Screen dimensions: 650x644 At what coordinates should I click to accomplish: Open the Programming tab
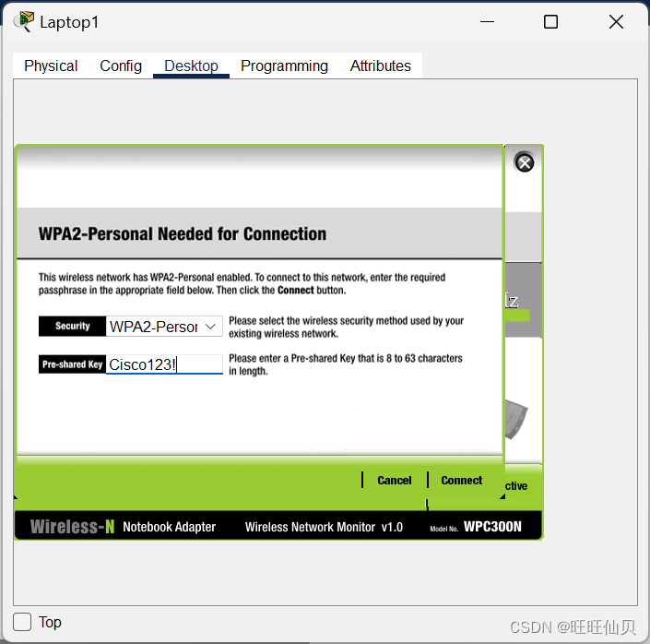284,66
